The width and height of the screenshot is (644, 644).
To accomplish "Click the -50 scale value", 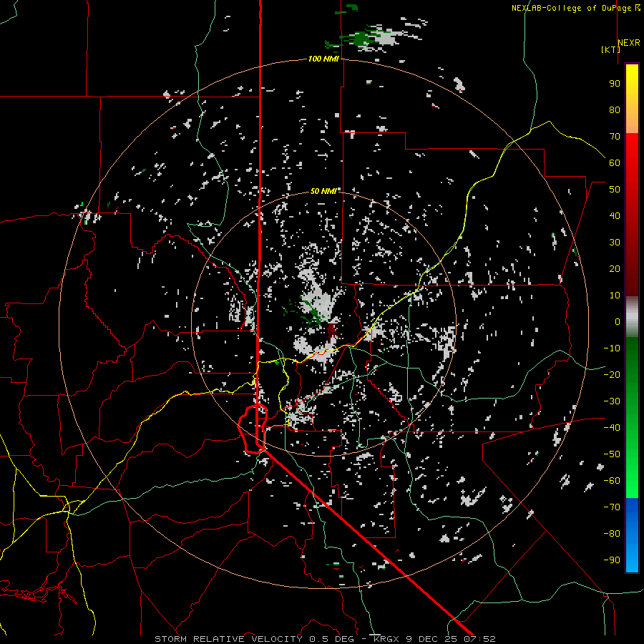I will click(612, 454).
